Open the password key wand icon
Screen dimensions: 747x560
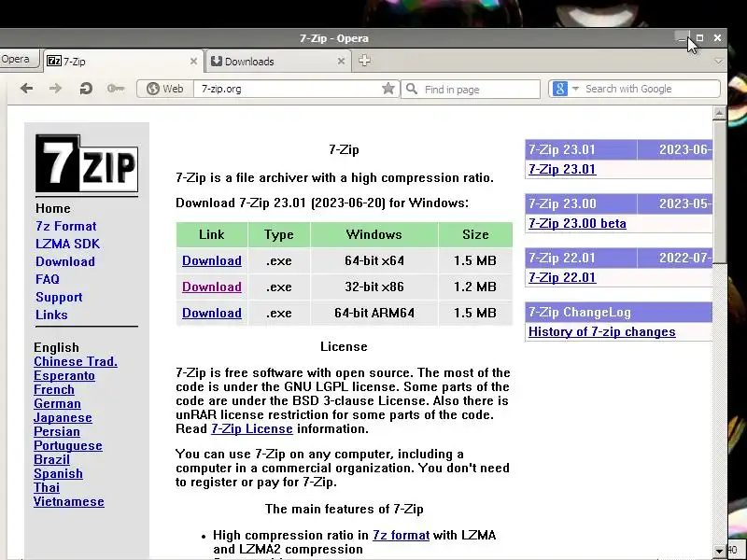tap(115, 89)
